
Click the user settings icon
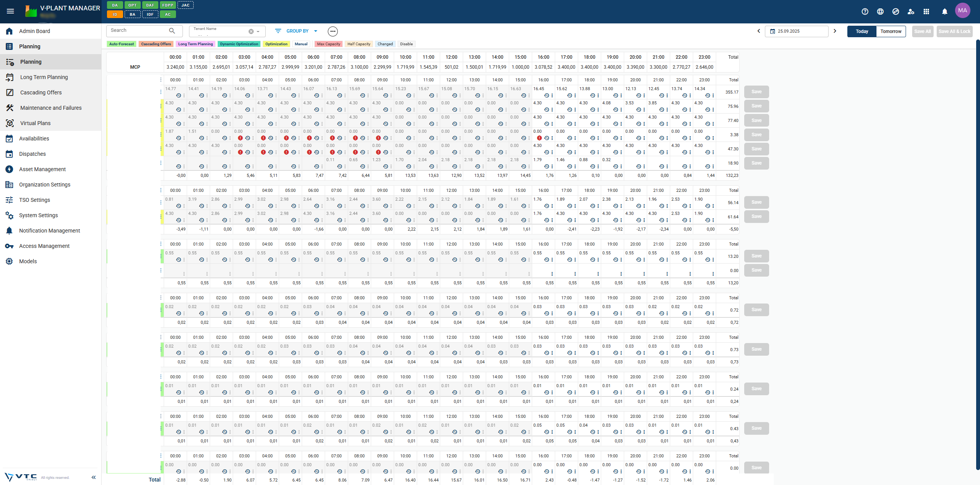coord(911,12)
